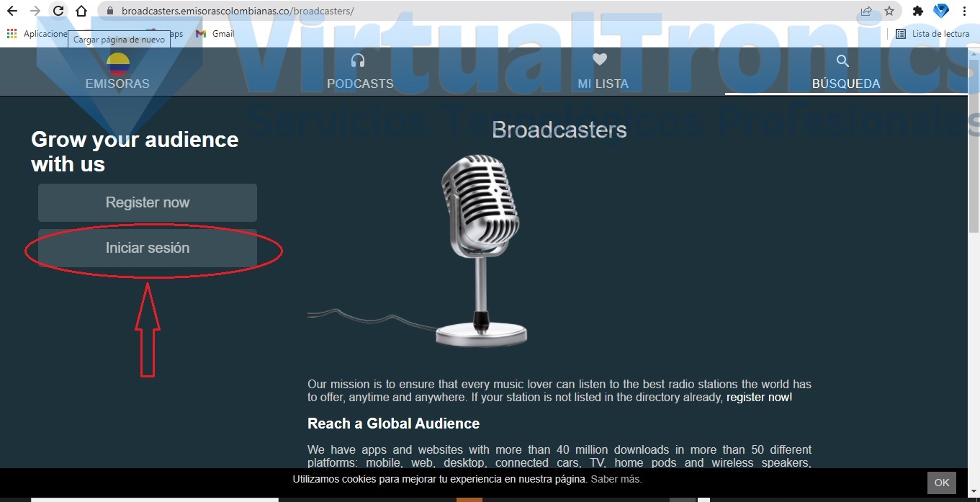Screen dimensions: 980x502
Task: Click the Iniciar sesión button
Action: pyautogui.click(x=148, y=248)
